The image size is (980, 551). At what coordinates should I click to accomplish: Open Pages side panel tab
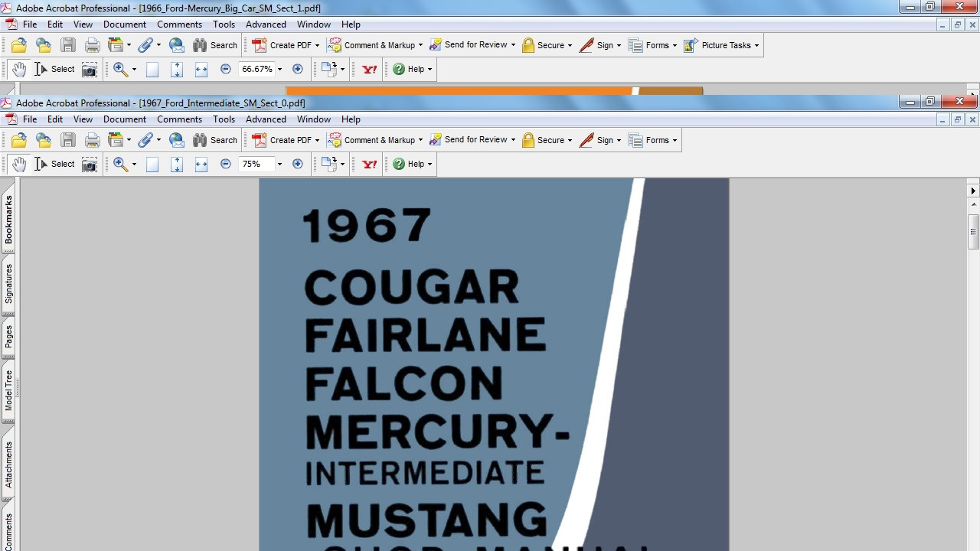(8, 337)
